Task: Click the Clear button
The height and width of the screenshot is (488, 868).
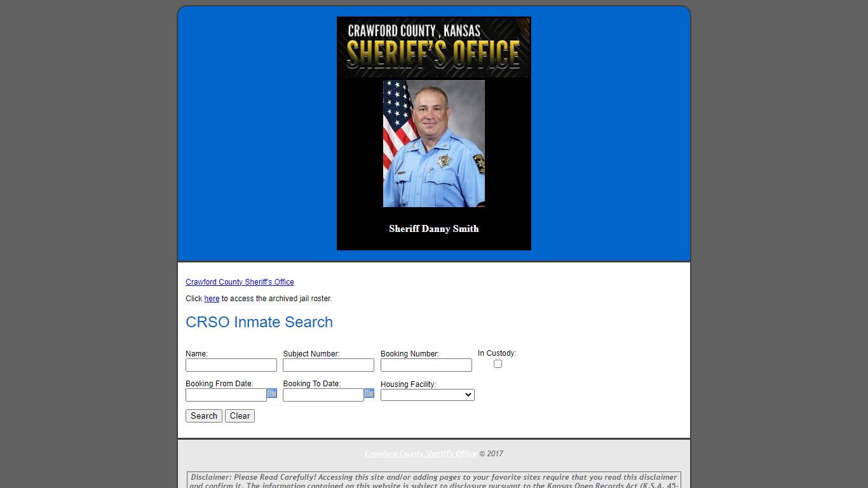Action: 240,416
